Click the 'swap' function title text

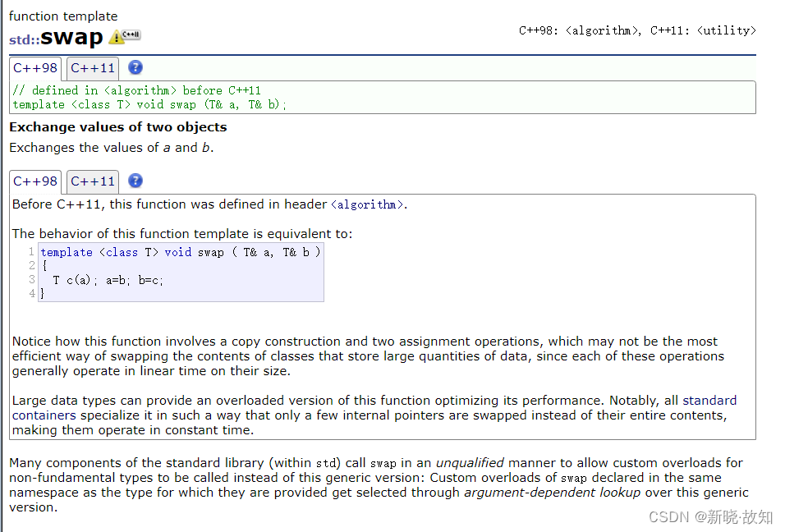coord(71,37)
